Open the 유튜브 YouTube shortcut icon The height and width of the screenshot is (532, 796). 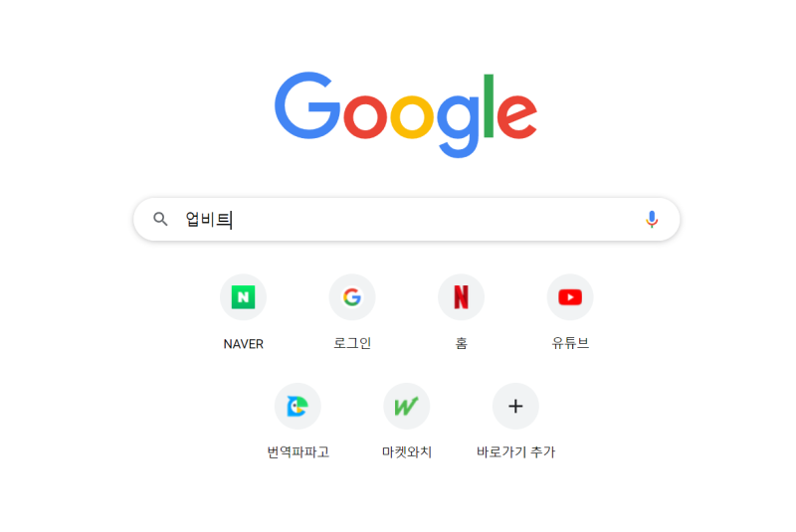[569, 297]
